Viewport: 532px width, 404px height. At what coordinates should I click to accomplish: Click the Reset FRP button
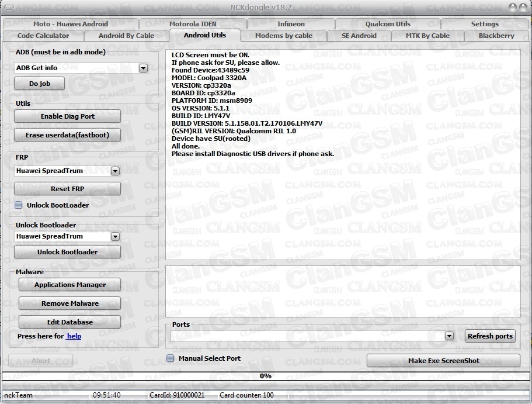tap(68, 189)
